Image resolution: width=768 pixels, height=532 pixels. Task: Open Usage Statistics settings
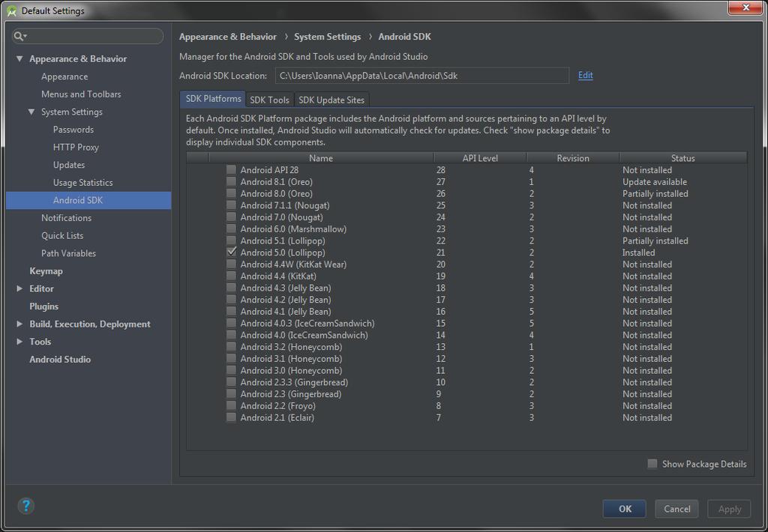click(x=82, y=183)
